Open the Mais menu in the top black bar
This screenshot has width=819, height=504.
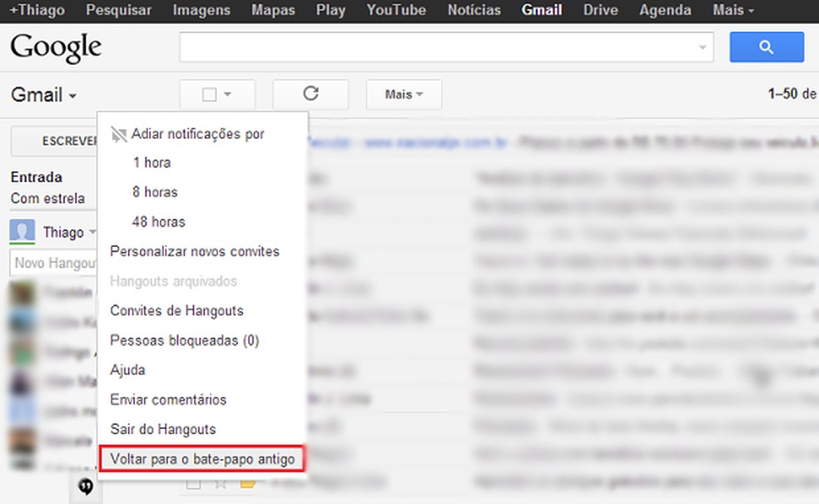(733, 10)
